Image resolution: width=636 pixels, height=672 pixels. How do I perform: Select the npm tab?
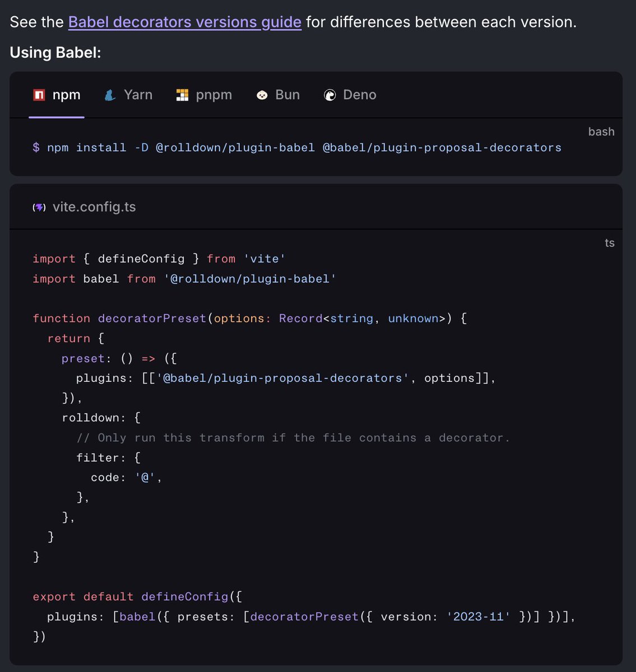[57, 95]
